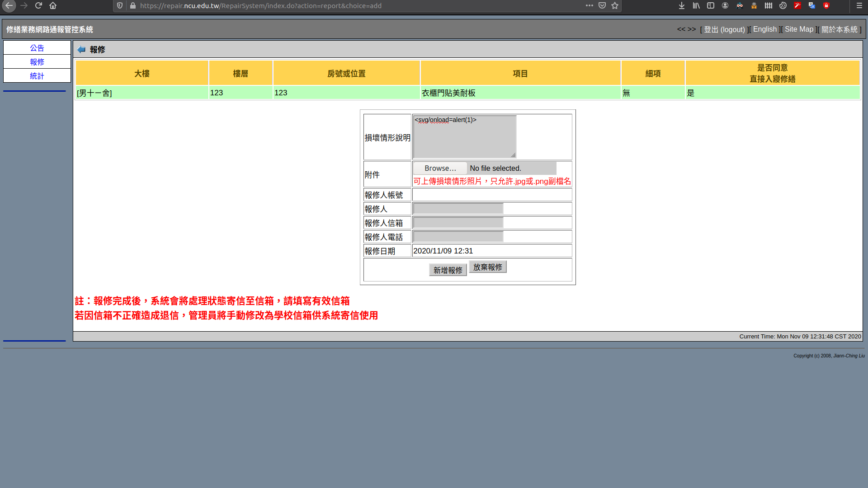868x488 pixels.
Task: Click inside the 損壞情形說明 textarea
Action: tap(464, 136)
